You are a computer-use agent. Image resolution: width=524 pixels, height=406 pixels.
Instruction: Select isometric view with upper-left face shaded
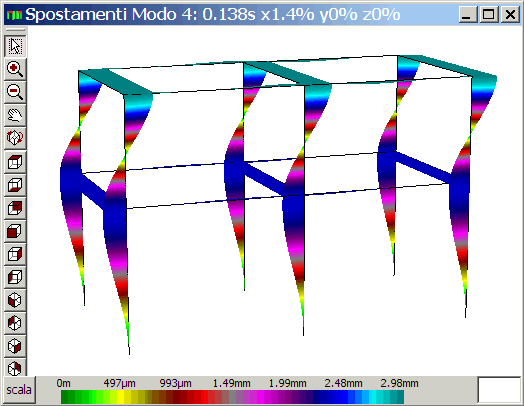click(x=15, y=323)
